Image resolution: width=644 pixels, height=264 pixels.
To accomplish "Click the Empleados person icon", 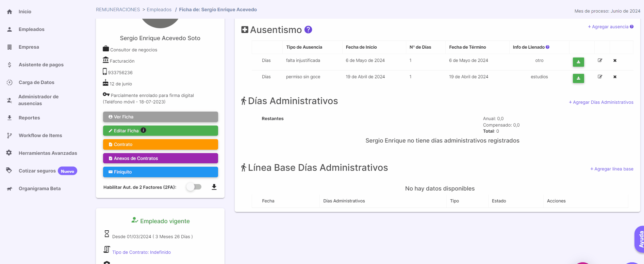I will (10, 29).
